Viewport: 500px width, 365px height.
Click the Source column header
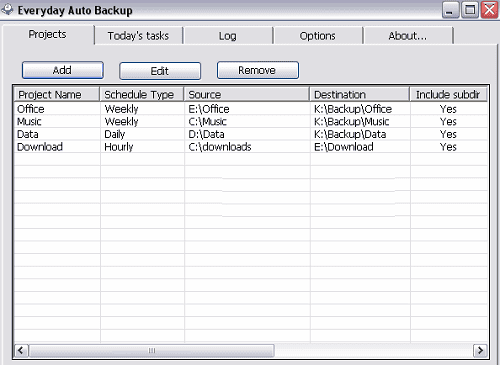pos(247,94)
